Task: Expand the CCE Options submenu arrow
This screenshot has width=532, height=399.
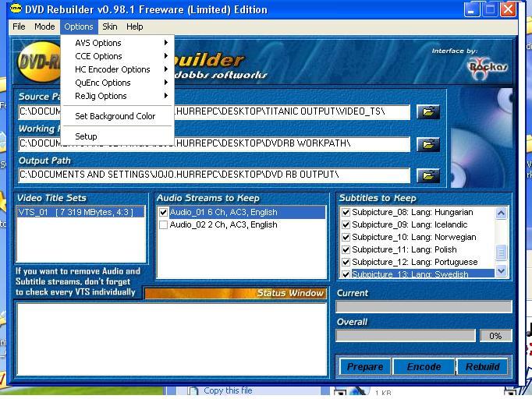Action: [166, 56]
